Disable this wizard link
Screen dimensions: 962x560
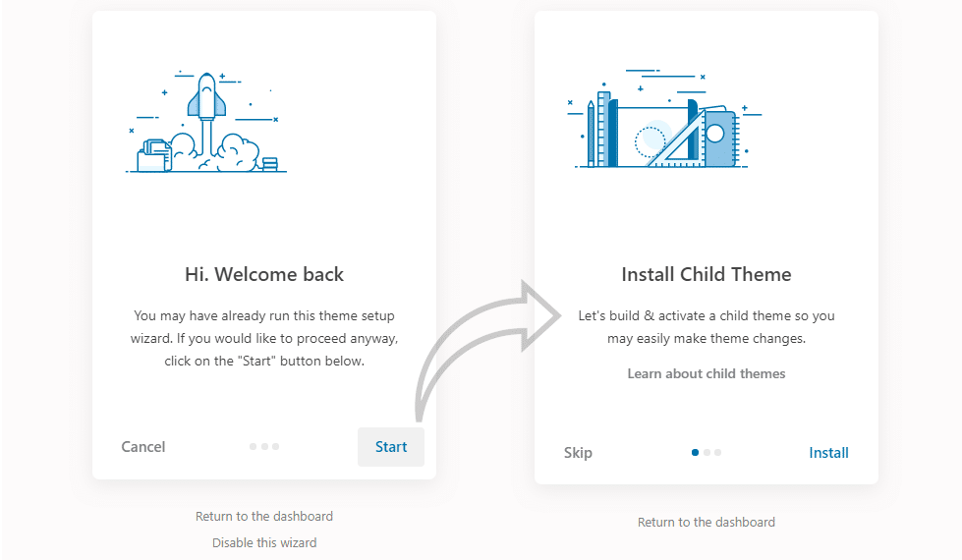click(264, 543)
